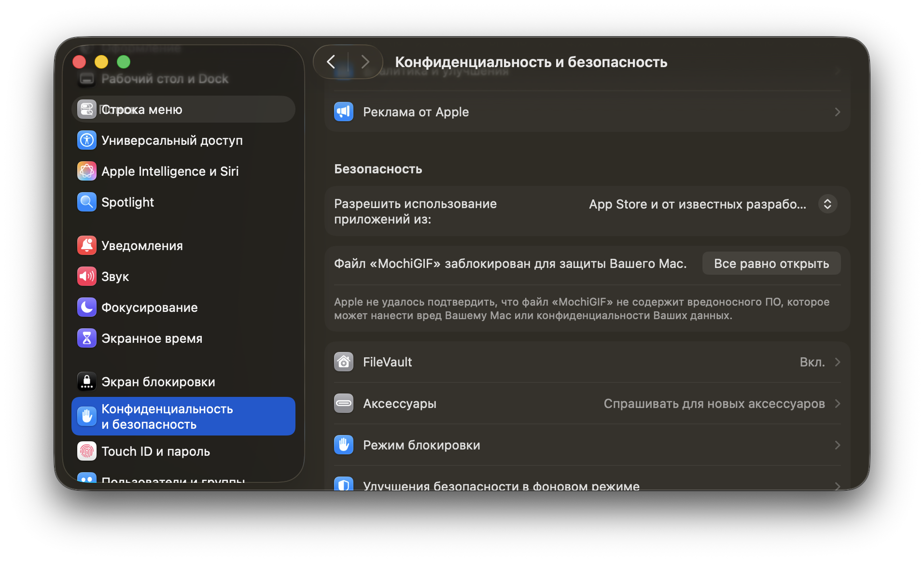The width and height of the screenshot is (924, 562).
Task: Click the Реклама от Apple megaphone icon
Action: click(344, 112)
